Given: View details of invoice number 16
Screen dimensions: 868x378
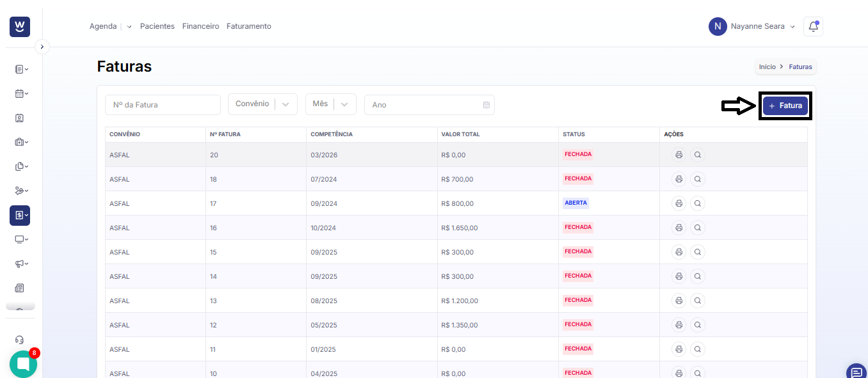Looking at the screenshot, I should click(x=698, y=228).
